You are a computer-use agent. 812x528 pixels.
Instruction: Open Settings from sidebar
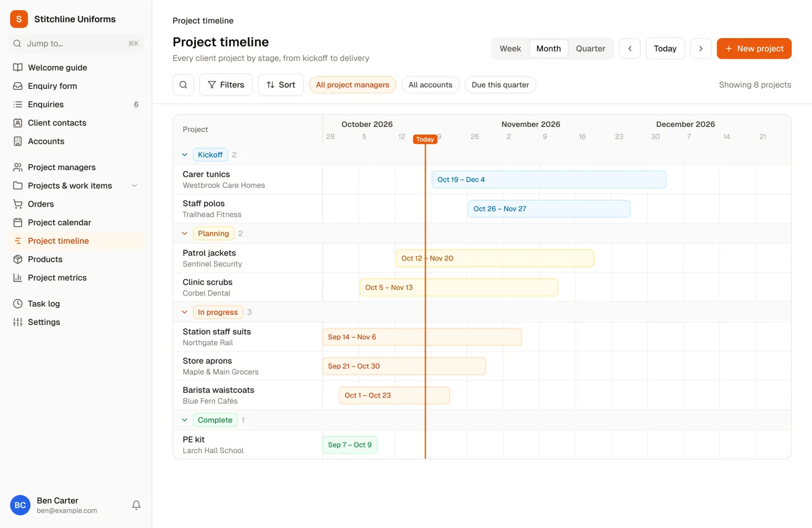[x=76, y=322]
